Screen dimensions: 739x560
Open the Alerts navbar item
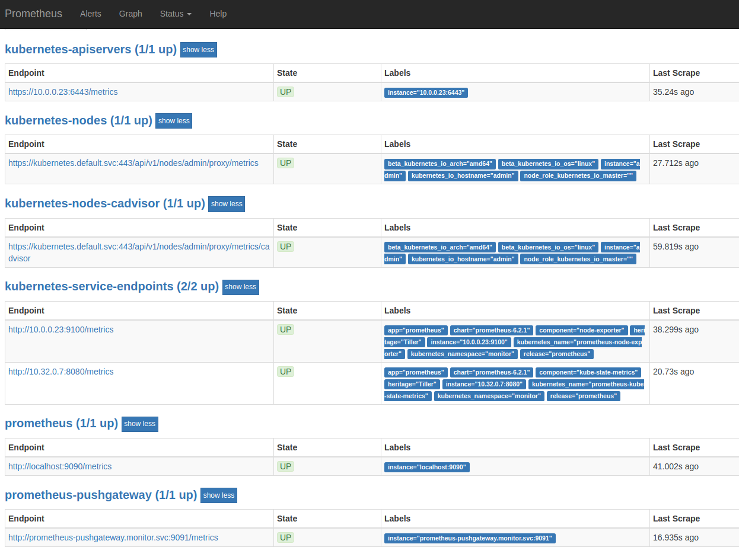91,14
